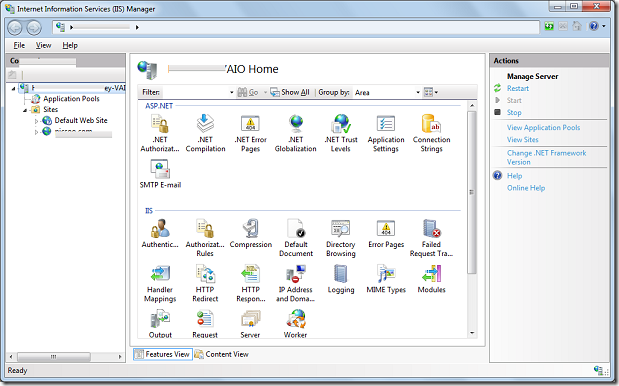Open IIS Error Pages feature
The height and width of the screenshot is (386, 619).
(x=386, y=234)
